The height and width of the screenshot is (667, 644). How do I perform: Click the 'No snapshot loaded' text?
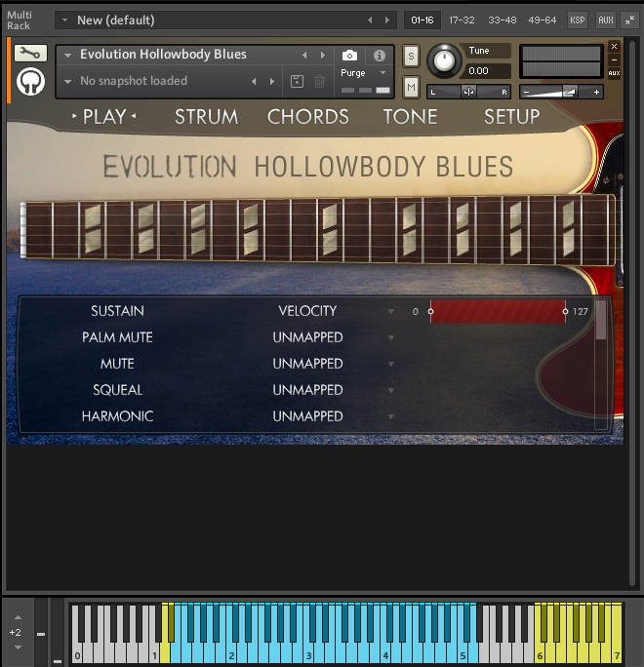134,81
